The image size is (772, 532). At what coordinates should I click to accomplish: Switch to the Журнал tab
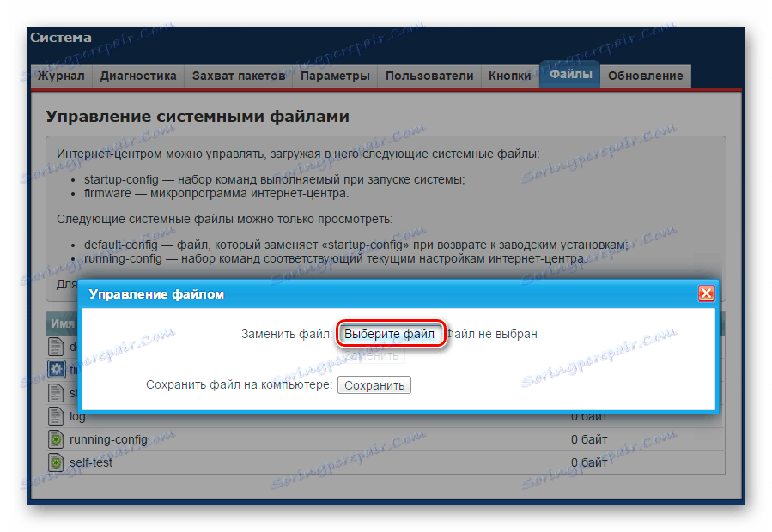coord(59,76)
